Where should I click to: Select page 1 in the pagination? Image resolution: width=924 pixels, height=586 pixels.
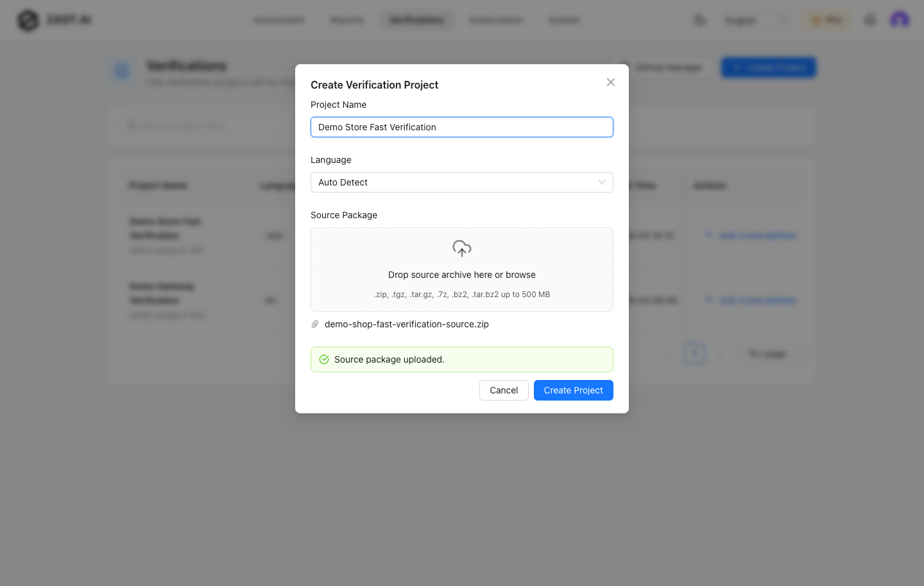tap(694, 354)
